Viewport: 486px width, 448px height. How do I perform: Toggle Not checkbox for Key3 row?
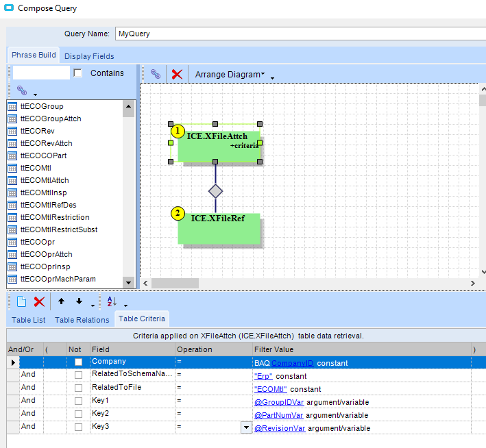coord(78,427)
